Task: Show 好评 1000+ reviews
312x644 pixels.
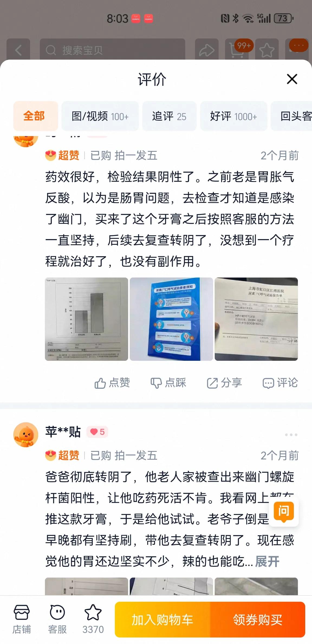Action: point(233,116)
